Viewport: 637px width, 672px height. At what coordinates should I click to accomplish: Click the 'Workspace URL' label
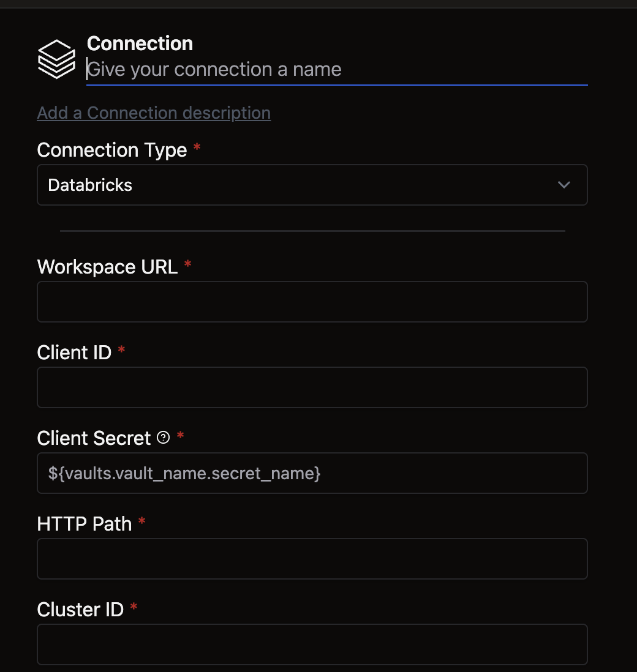tap(107, 267)
